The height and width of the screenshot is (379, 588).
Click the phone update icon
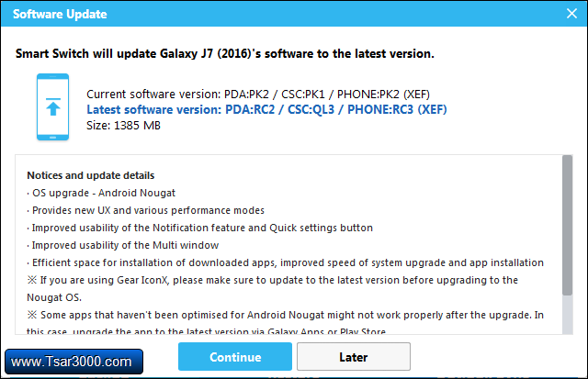pyautogui.click(x=51, y=106)
